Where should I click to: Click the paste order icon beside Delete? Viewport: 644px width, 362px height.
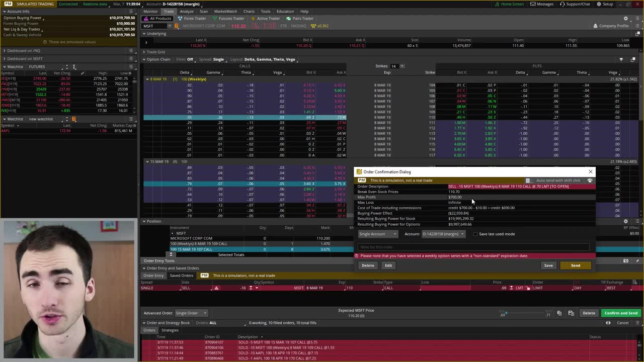point(571,313)
